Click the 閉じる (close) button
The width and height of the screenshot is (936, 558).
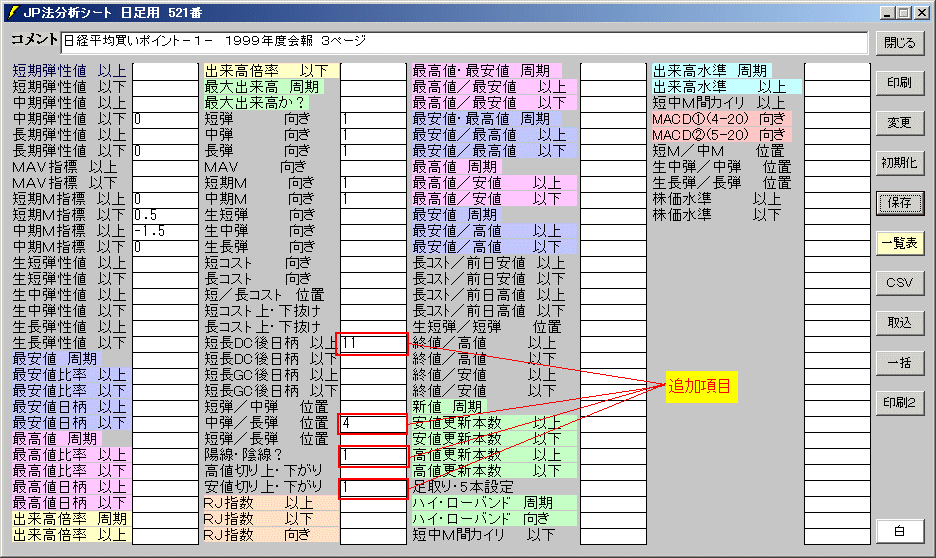pyautogui.click(x=899, y=43)
